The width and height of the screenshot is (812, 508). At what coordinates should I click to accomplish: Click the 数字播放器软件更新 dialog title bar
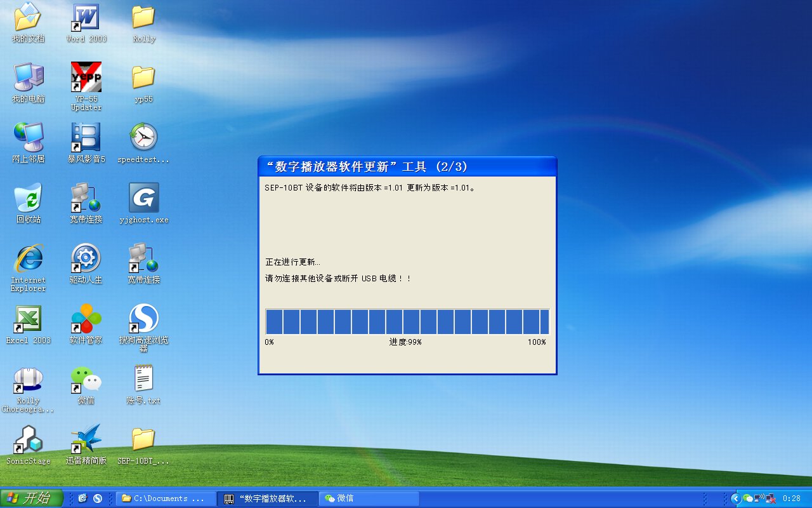pyautogui.click(x=407, y=166)
